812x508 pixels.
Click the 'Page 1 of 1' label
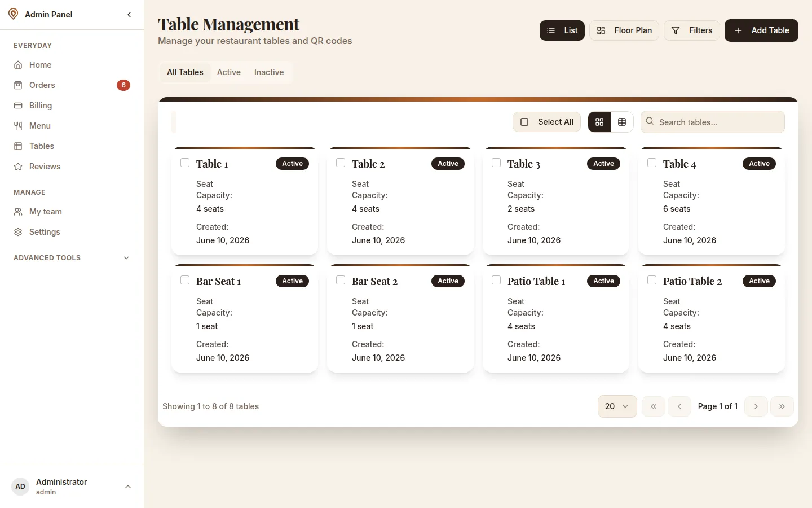point(718,406)
